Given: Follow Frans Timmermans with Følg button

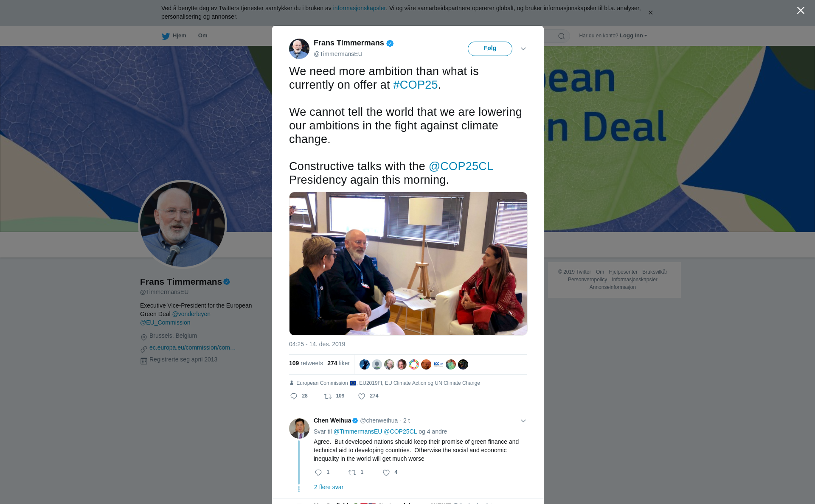Looking at the screenshot, I should (490, 48).
